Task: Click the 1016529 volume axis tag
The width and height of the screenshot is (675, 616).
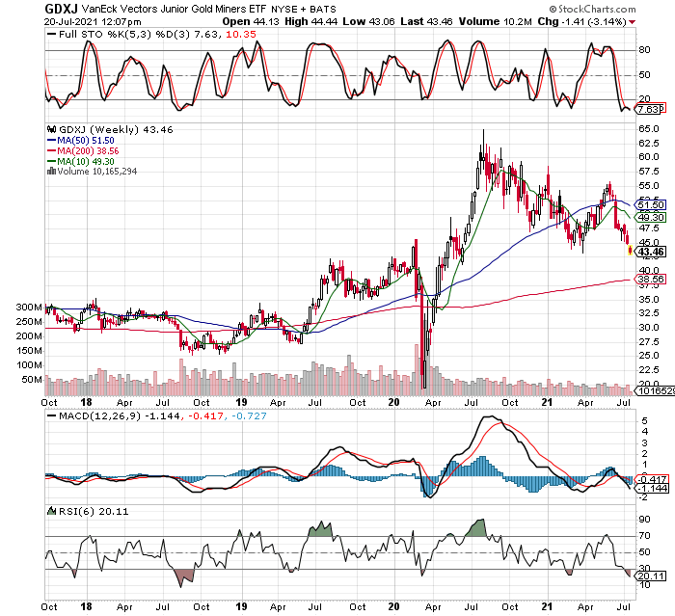Action: (x=655, y=390)
